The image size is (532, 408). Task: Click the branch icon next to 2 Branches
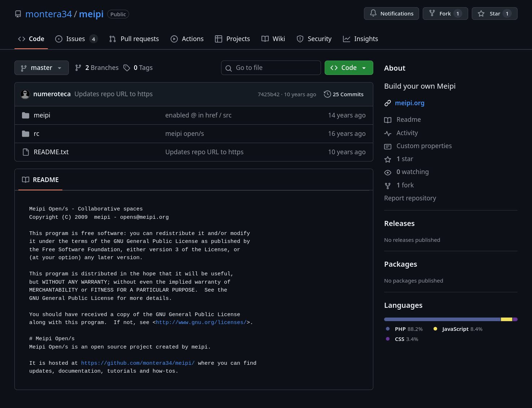(78, 68)
